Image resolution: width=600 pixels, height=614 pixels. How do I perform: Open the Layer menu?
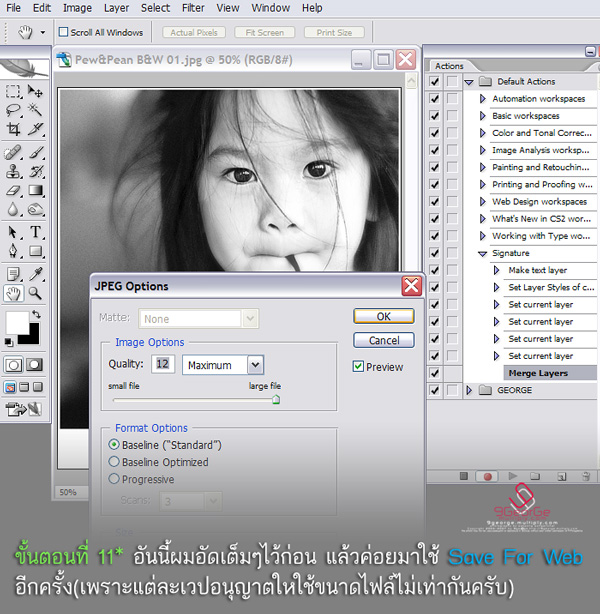click(116, 8)
